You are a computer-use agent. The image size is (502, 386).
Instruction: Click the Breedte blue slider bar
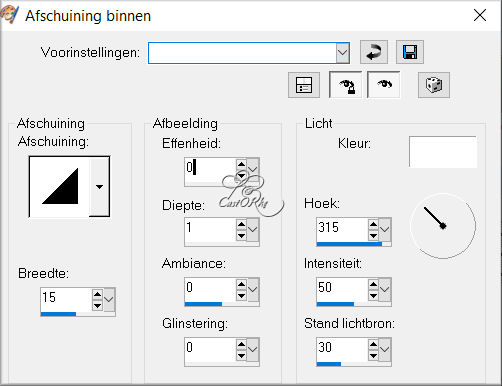(x=58, y=314)
